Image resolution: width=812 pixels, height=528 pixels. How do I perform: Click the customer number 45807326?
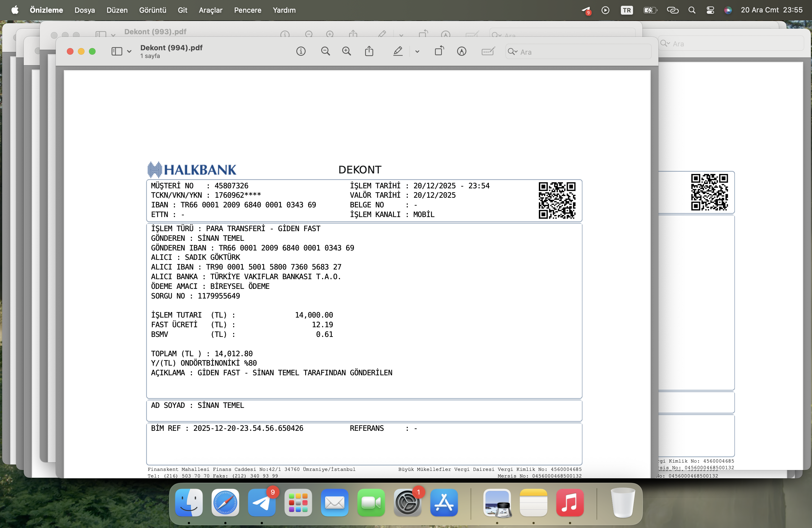tap(231, 186)
